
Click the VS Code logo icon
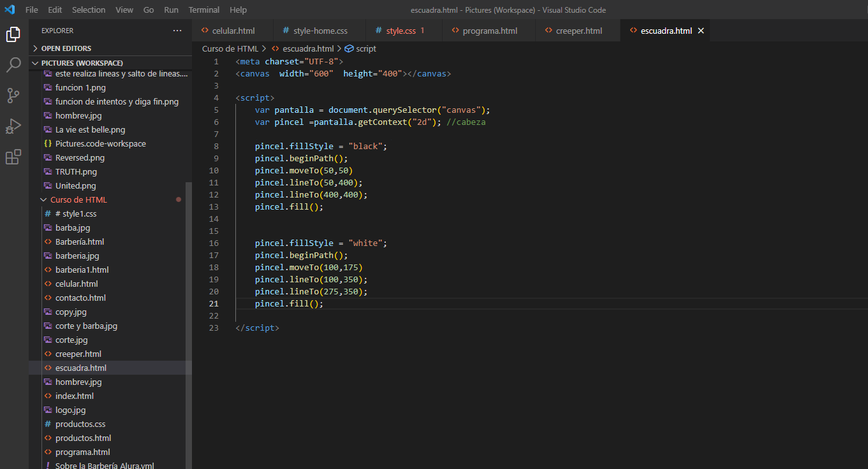10,10
